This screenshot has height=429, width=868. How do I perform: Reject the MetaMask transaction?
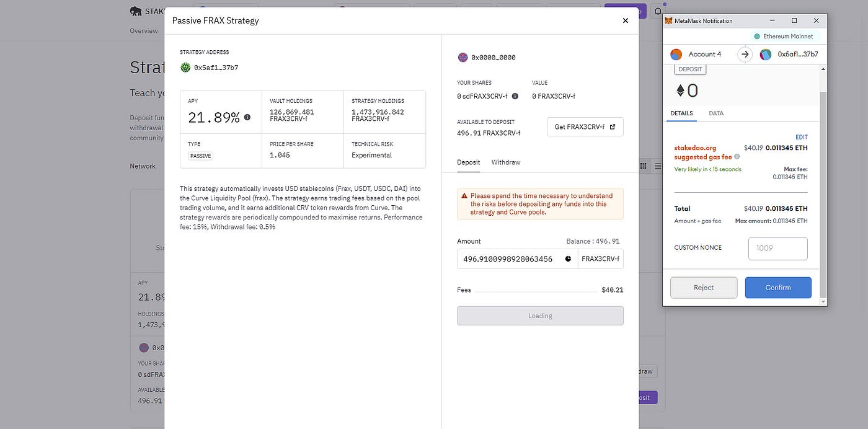[x=704, y=288]
